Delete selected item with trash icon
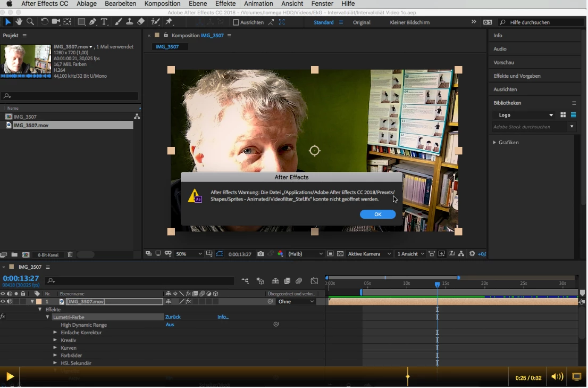Screen dimensions: 588x388 [70, 255]
